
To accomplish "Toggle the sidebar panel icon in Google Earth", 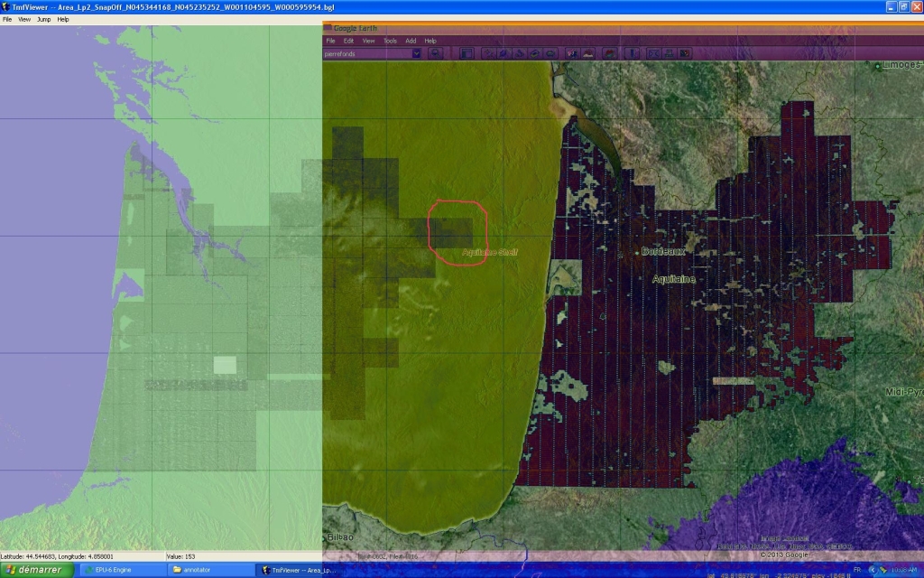I will pos(467,53).
